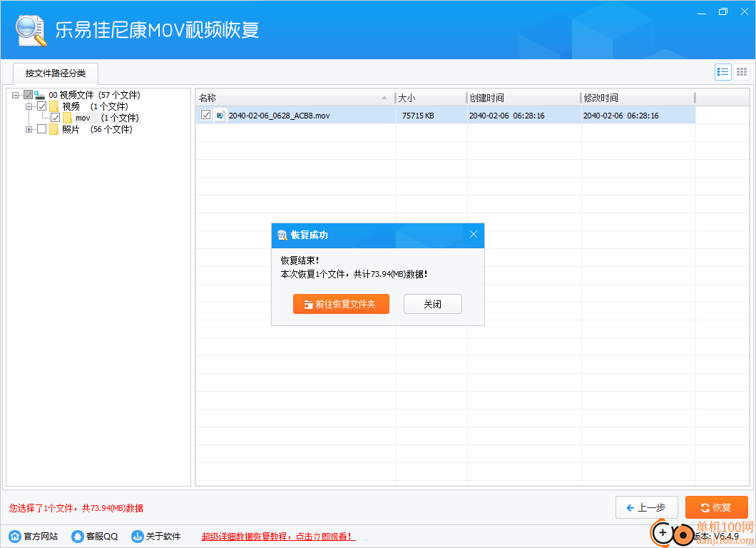This screenshot has width=756, height=548.
Task: Click the 照片 folder icon
Action: click(x=54, y=129)
